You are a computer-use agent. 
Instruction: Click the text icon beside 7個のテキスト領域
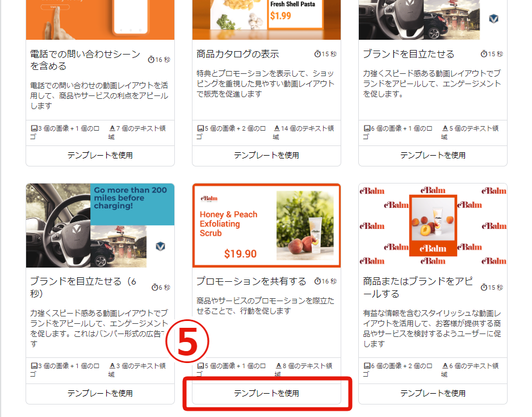[x=112, y=128]
